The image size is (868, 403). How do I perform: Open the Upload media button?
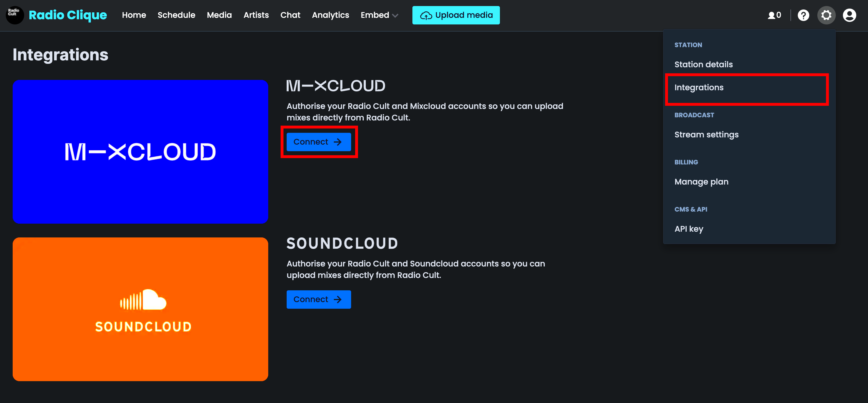coord(456,15)
